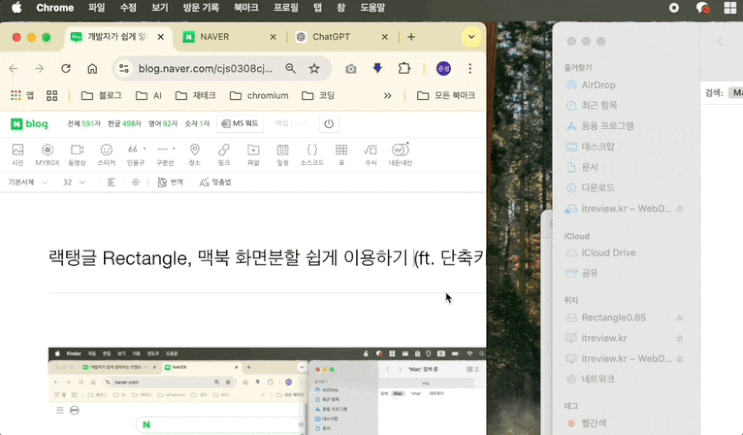The height and width of the screenshot is (435, 743).
Task: Open MYBOX from the editor toolbar
Action: pos(47,154)
